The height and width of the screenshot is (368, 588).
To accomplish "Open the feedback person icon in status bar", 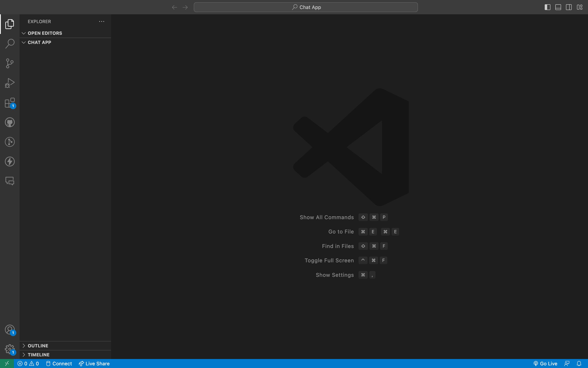I will tap(567, 363).
